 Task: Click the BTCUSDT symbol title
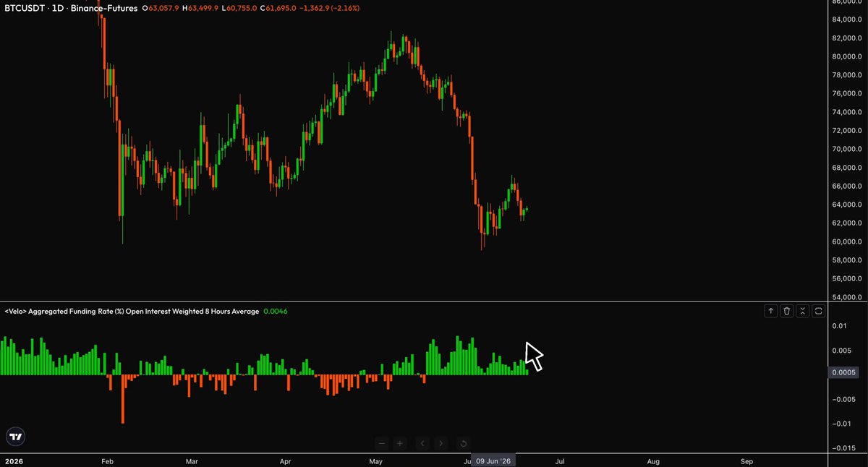(x=71, y=7)
